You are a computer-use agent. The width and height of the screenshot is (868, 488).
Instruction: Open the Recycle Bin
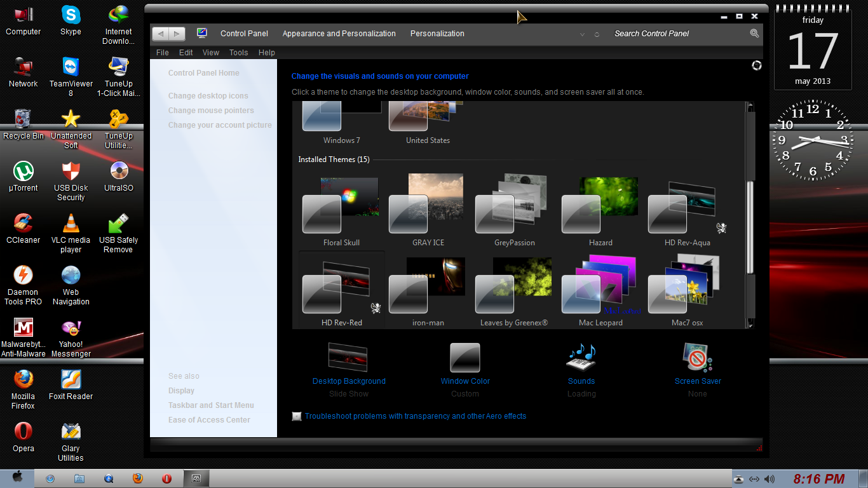pos(24,125)
